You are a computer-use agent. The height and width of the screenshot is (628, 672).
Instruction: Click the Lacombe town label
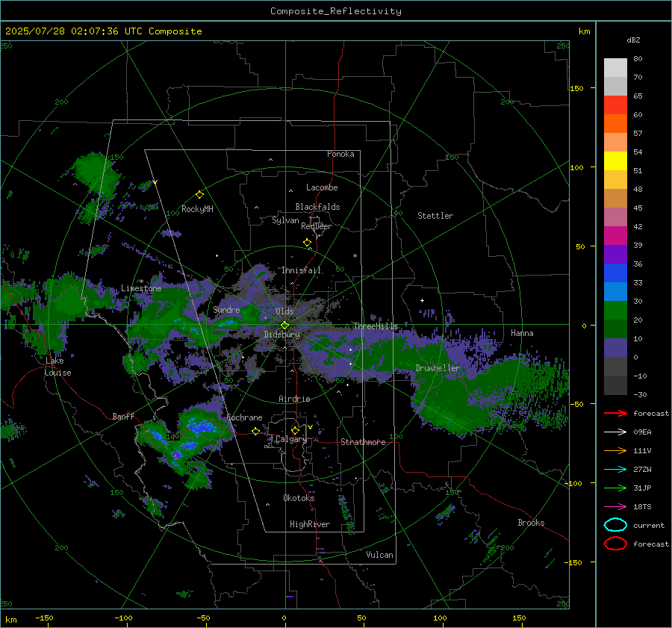[322, 187]
